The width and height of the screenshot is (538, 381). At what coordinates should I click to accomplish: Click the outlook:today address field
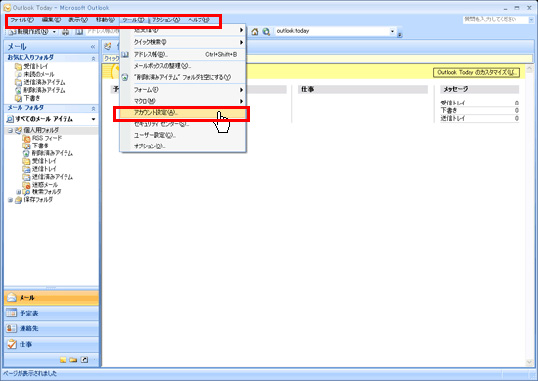tap(332, 31)
